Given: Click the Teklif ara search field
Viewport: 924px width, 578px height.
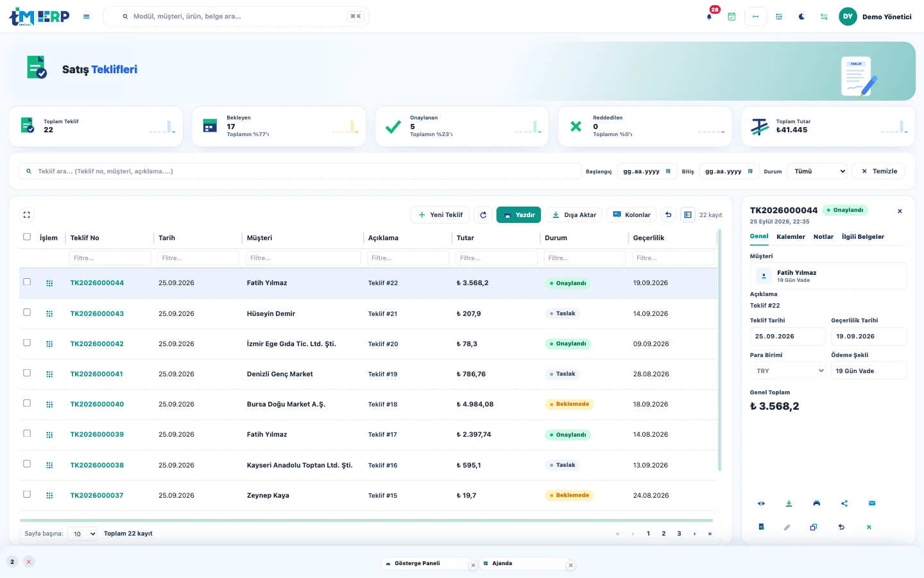Looking at the screenshot, I should [x=300, y=171].
